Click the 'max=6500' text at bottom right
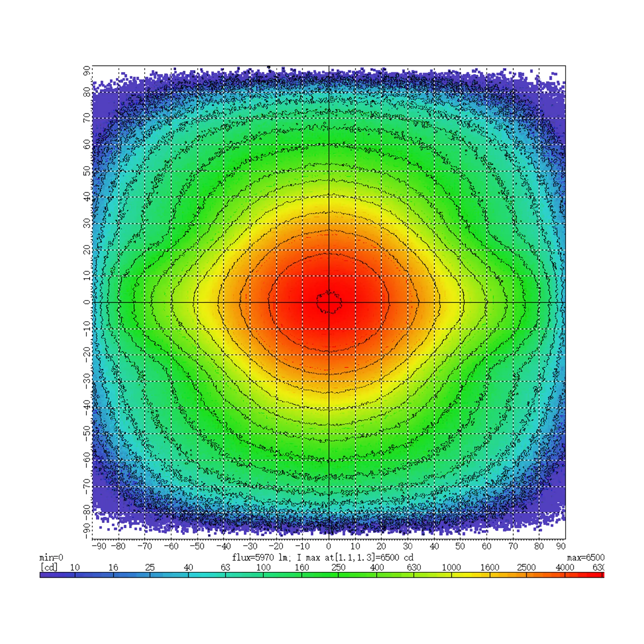Image resolution: width=644 pixels, height=644 pixels. pyautogui.click(x=585, y=558)
